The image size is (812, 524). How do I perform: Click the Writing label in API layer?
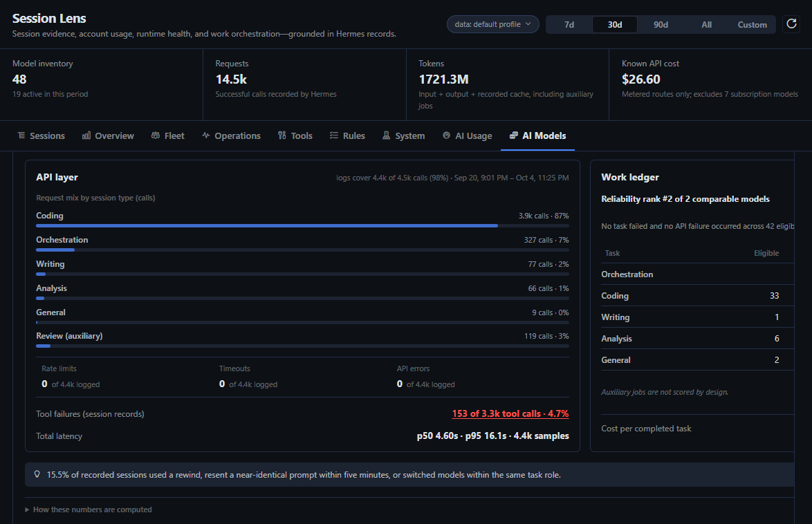pos(50,264)
